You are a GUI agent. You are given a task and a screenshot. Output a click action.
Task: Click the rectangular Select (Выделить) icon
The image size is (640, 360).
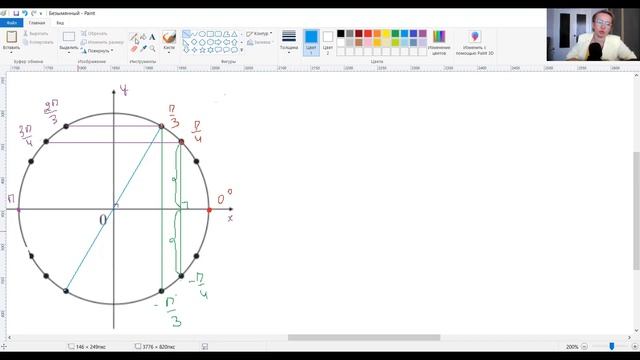[69, 37]
